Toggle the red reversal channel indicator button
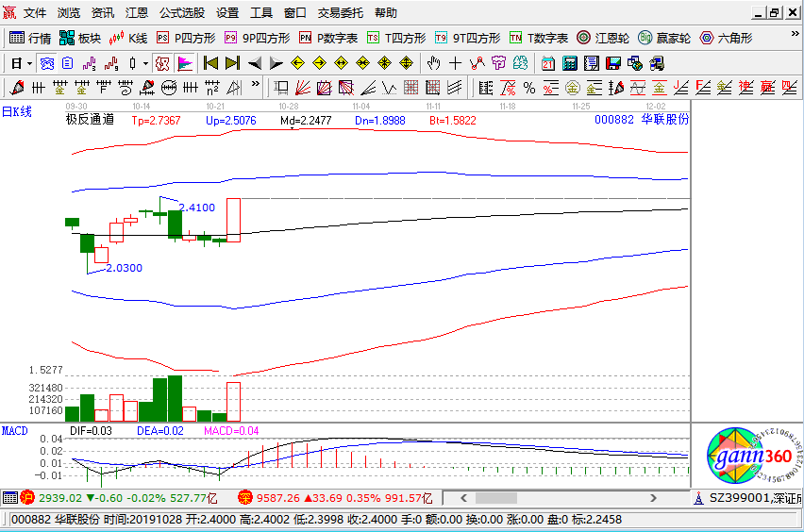 (x=162, y=63)
